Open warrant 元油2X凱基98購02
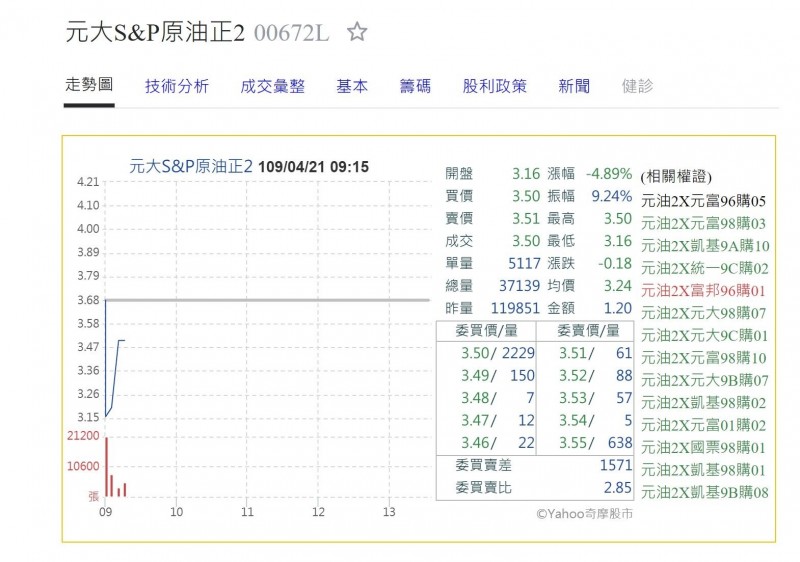 pyautogui.click(x=703, y=403)
